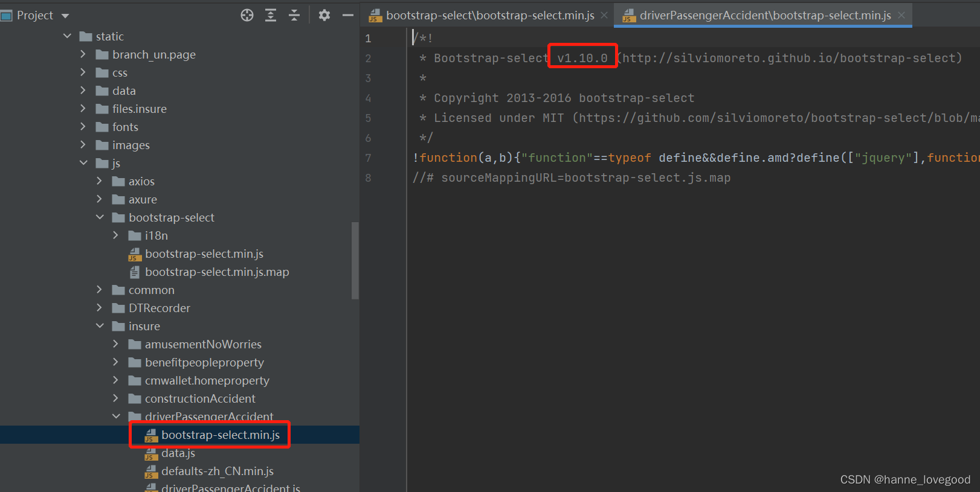Select the files.insure folder name
The height and width of the screenshot is (492, 980).
[x=140, y=109]
